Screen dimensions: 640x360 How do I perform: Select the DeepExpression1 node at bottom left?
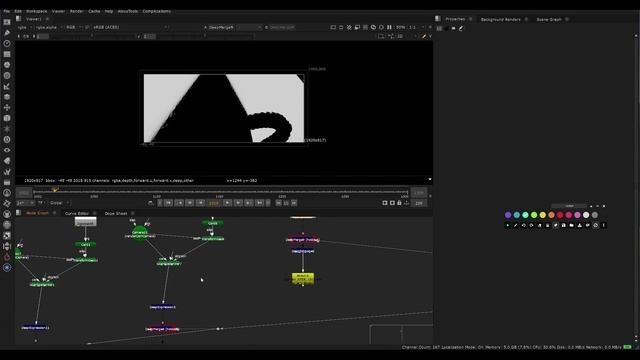click(35, 328)
